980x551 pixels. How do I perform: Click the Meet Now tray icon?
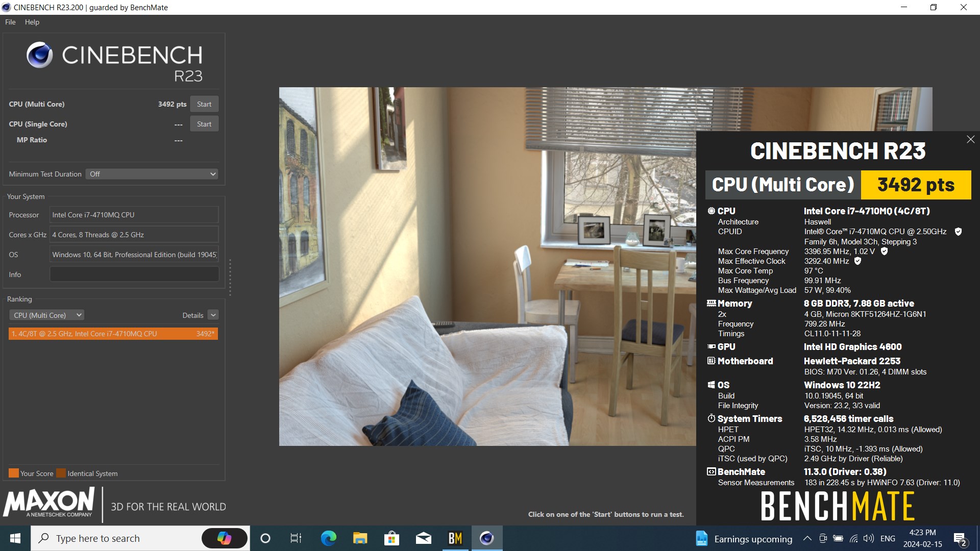823,538
